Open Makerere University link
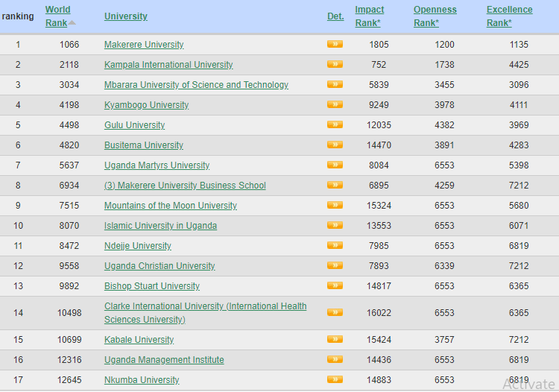559x392 pixels. tap(144, 45)
